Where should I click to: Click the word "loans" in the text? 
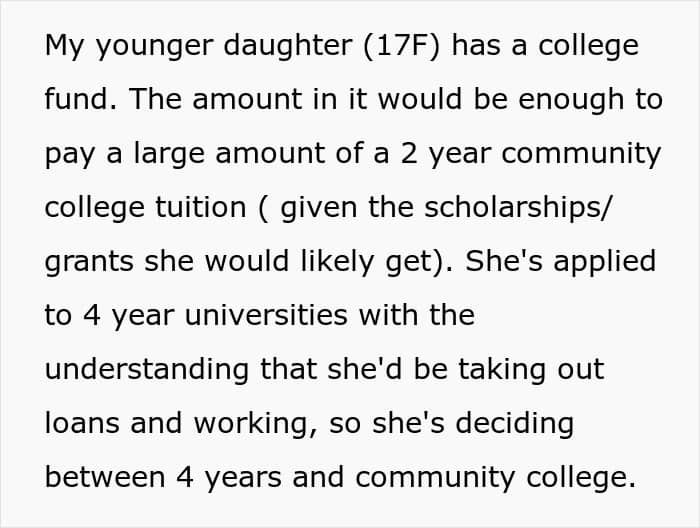(x=80, y=423)
